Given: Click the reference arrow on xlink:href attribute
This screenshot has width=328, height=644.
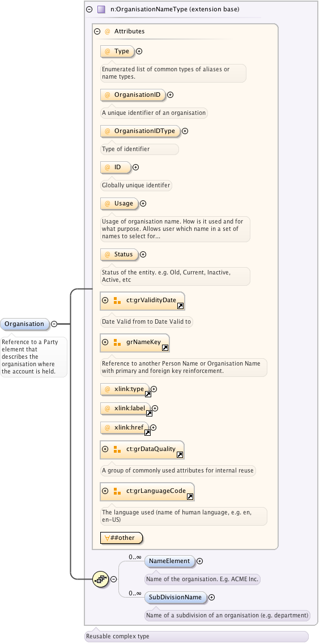Looking at the screenshot, I should pyautogui.click(x=147, y=432).
